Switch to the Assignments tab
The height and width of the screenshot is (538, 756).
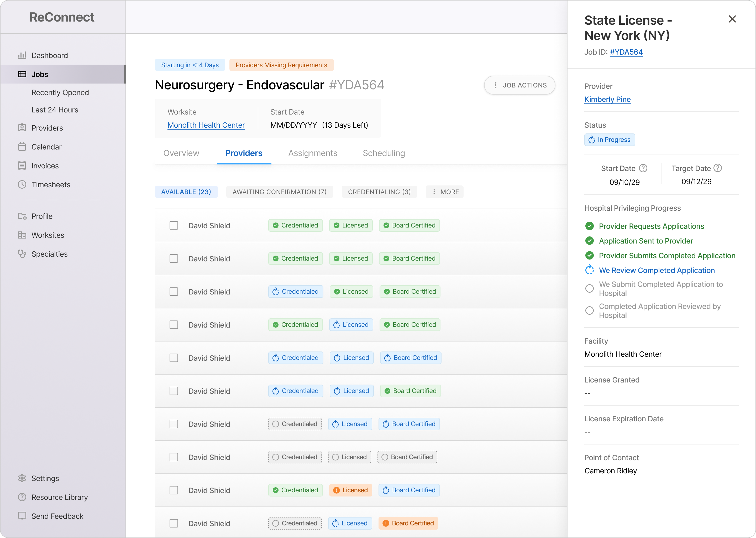(x=312, y=153)
